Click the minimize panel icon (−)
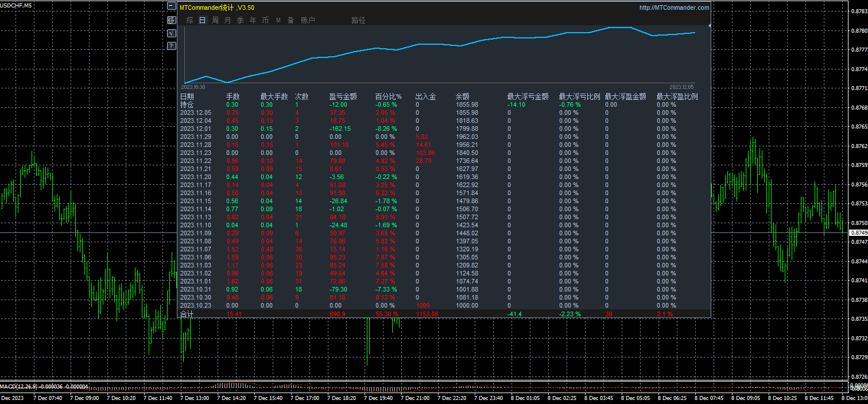The height and width of the screenshot is (404, 868). pyautogui.click(x=171, y=6)
